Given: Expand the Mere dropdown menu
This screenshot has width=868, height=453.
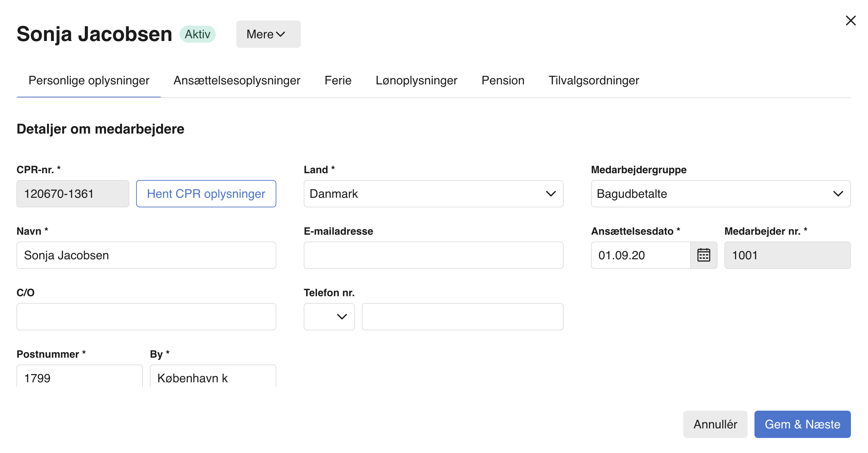Looking at the screenshot, I should click(268, 34).
